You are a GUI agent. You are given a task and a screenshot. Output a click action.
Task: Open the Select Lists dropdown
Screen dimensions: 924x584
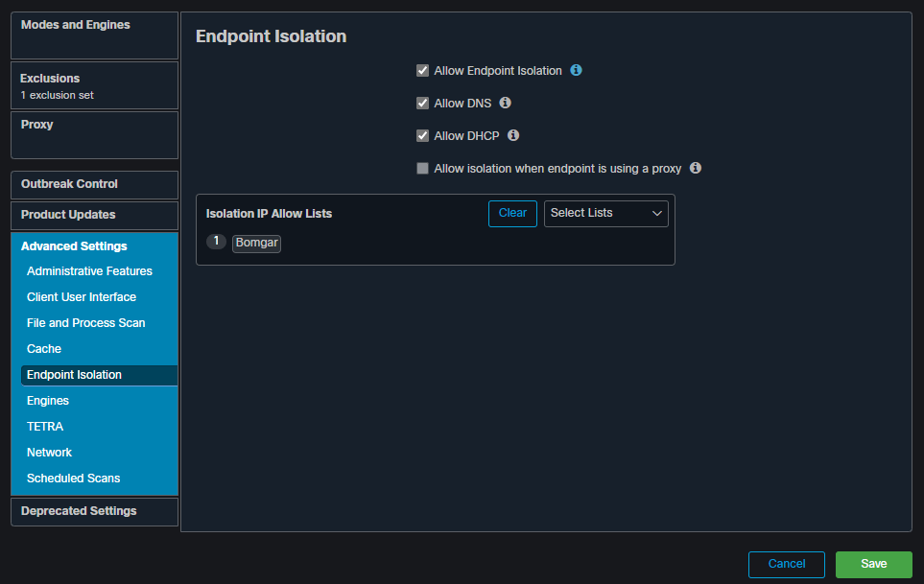tap(605, 213)
